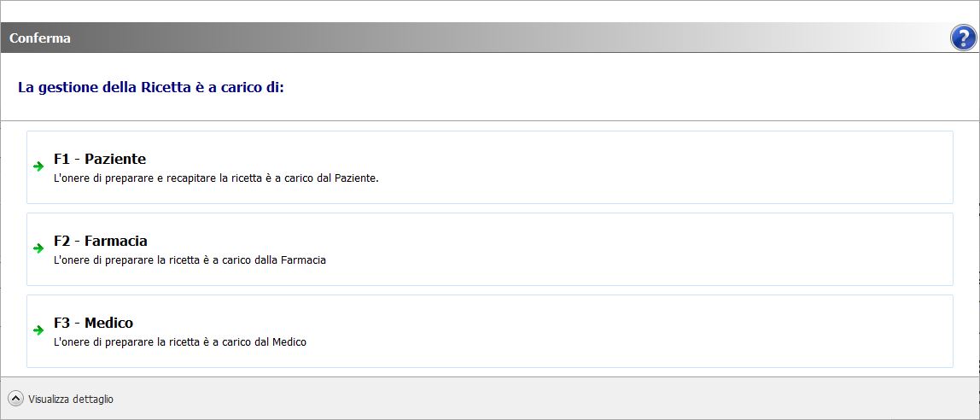Choose the "F2 - Farmacia" option title

(x=101, y=241)
